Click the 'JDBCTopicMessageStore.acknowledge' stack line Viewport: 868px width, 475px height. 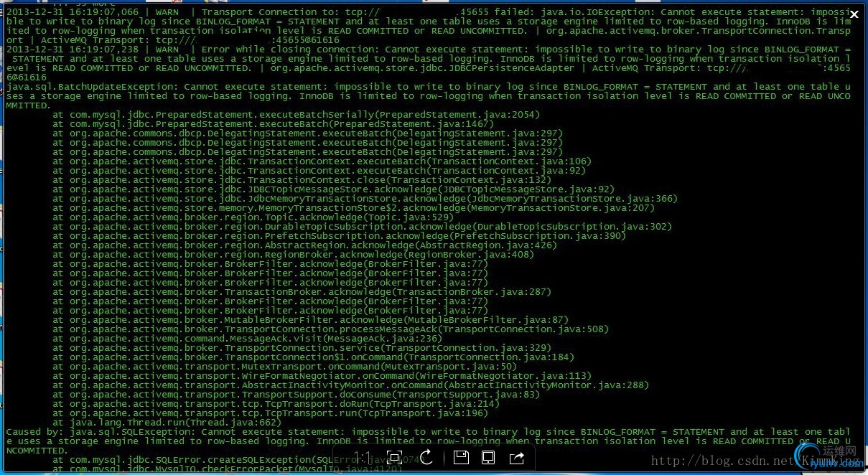(x=333, y=189)
